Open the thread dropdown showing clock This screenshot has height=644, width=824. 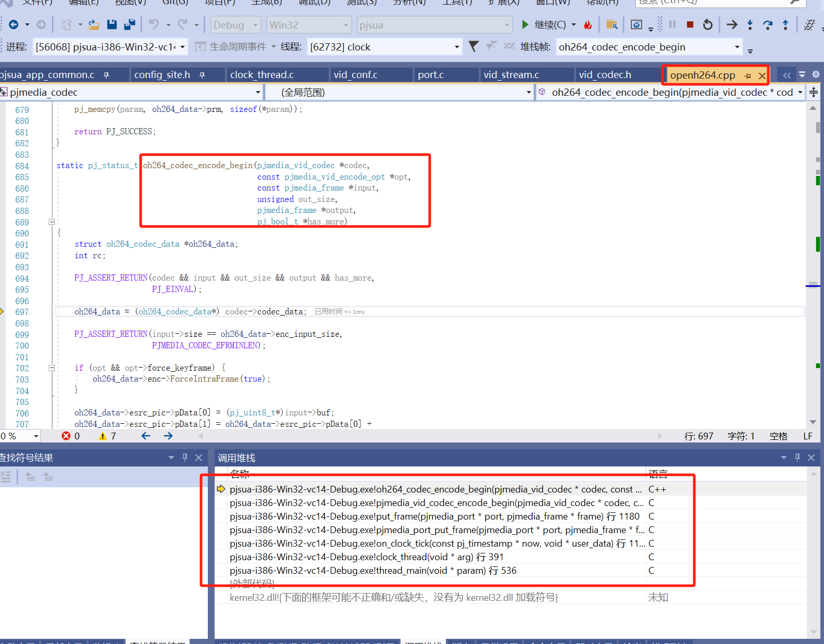coord(457,47)
